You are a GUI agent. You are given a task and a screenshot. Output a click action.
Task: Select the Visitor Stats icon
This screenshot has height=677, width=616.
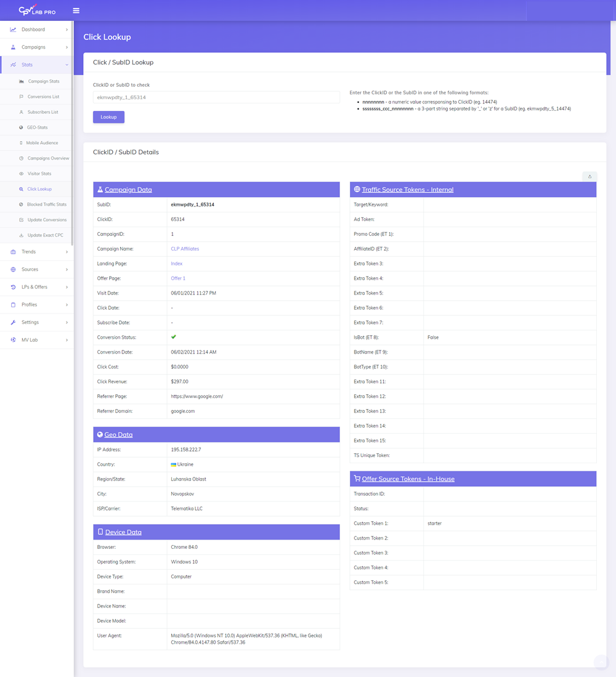tap(20, 173)
